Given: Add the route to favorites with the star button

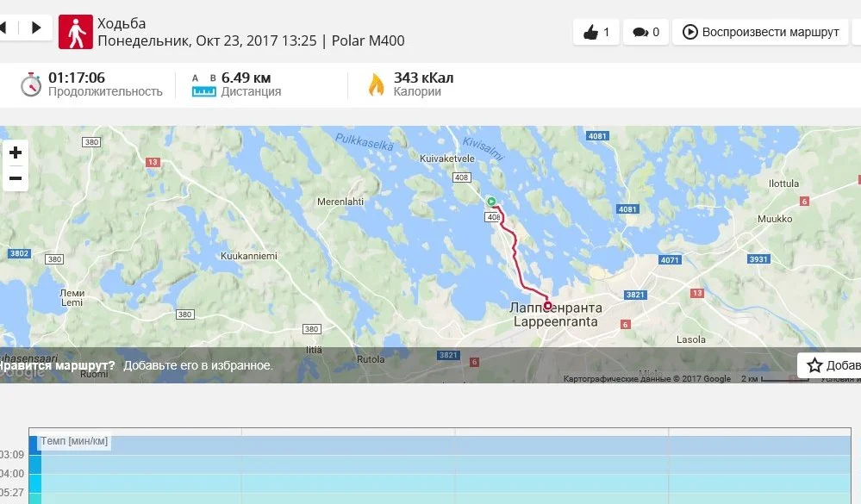Looking at the screenshot, I should pyautogui.click(x=829, y=365).
